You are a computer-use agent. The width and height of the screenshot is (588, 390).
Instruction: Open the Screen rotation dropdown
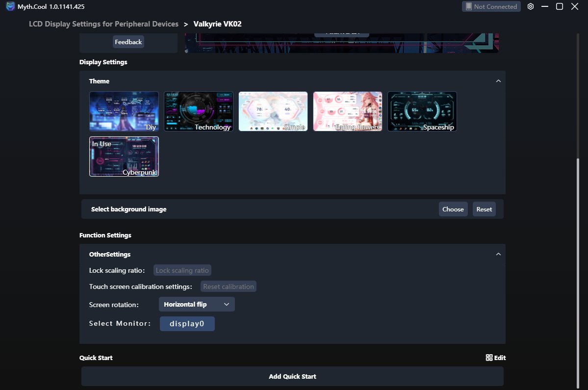point(197,304)
